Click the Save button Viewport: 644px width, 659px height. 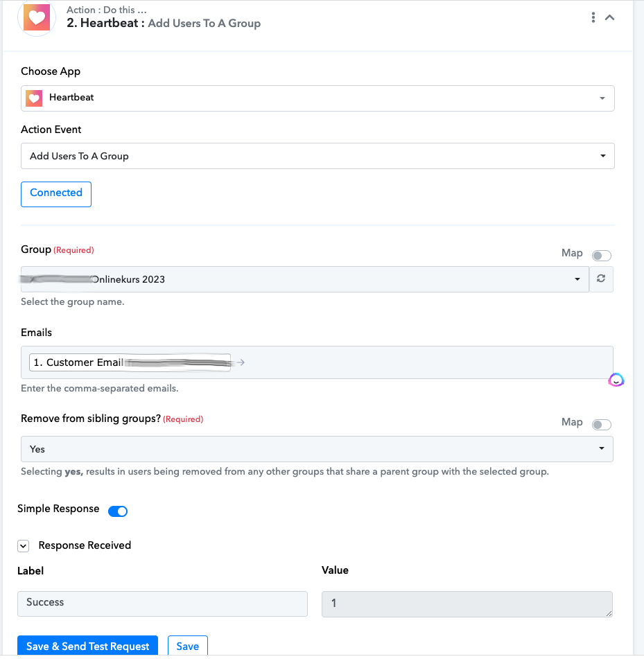click(x=187, y=646)
